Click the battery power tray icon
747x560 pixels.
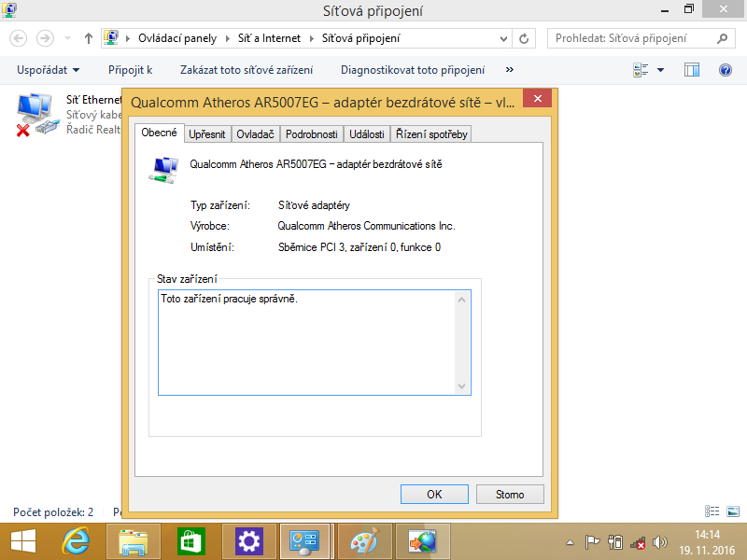(615, 542)
